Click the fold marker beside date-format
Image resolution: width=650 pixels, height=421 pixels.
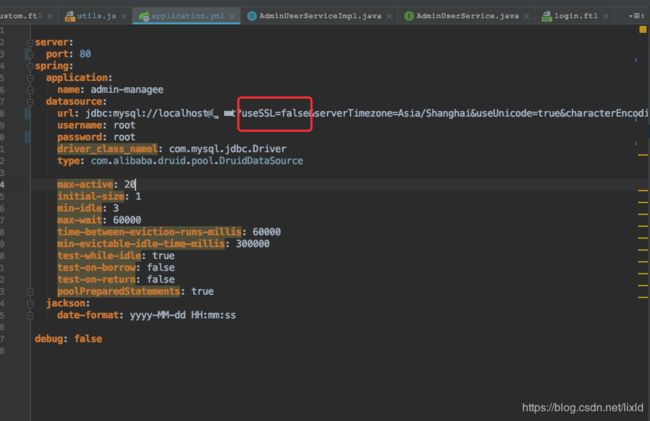point(30,316)
